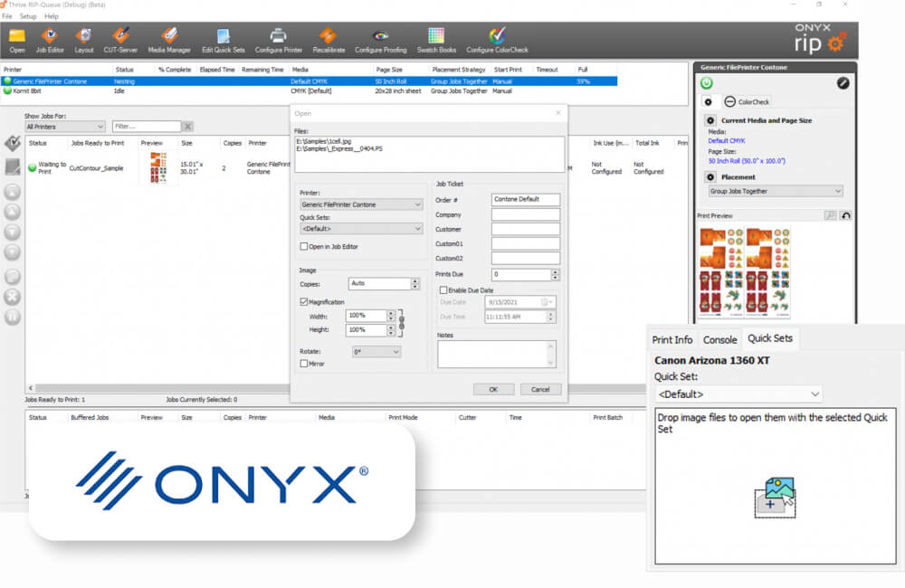Open Swatch Books
The image size is (905, 588).
(436, 41)
